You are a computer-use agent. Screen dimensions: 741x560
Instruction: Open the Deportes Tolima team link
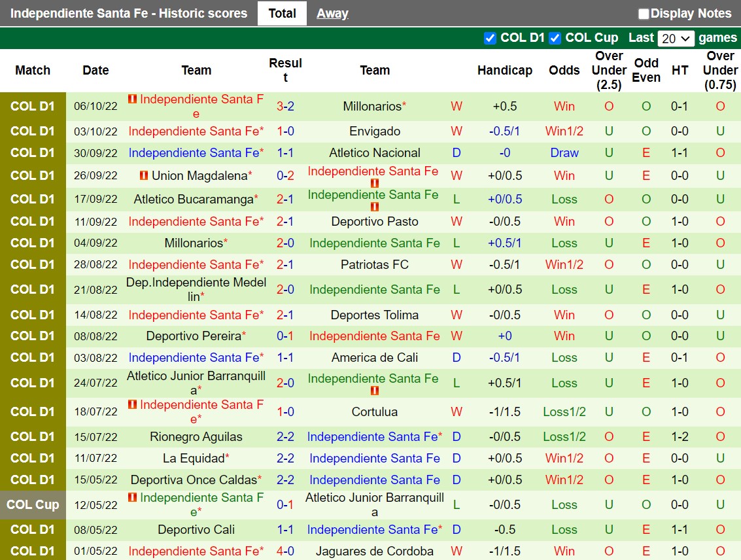coord(375,315)
